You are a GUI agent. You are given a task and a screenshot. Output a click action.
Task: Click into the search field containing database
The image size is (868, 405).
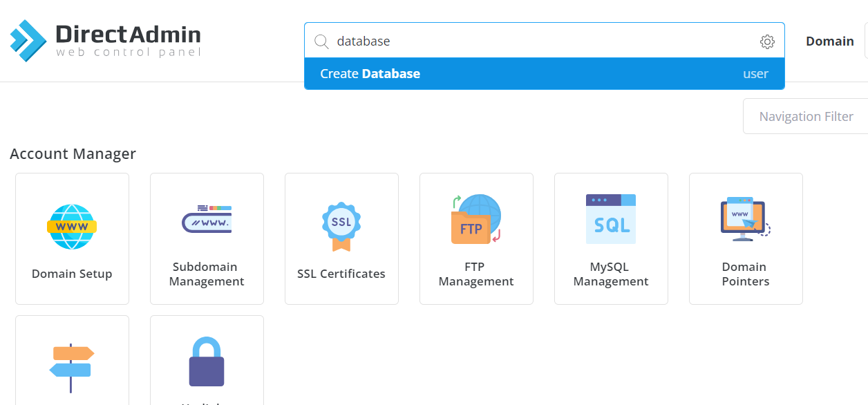pyautogui.click(x=545, y=41)
